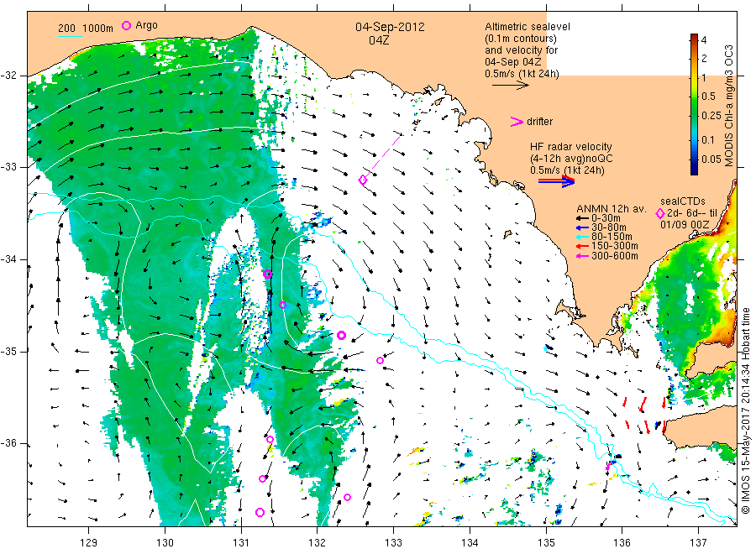Click the '129' longitude axis label

(89, 543)
